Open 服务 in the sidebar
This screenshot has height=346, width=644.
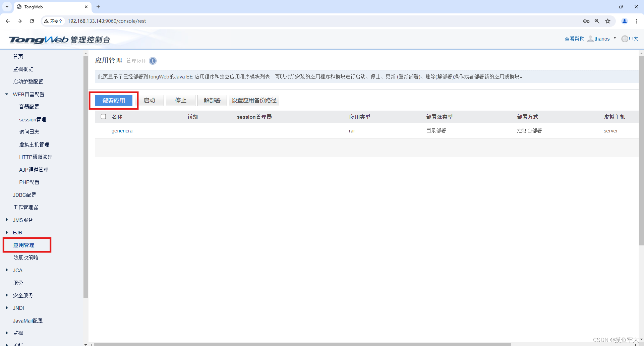[x=18, y=283]
